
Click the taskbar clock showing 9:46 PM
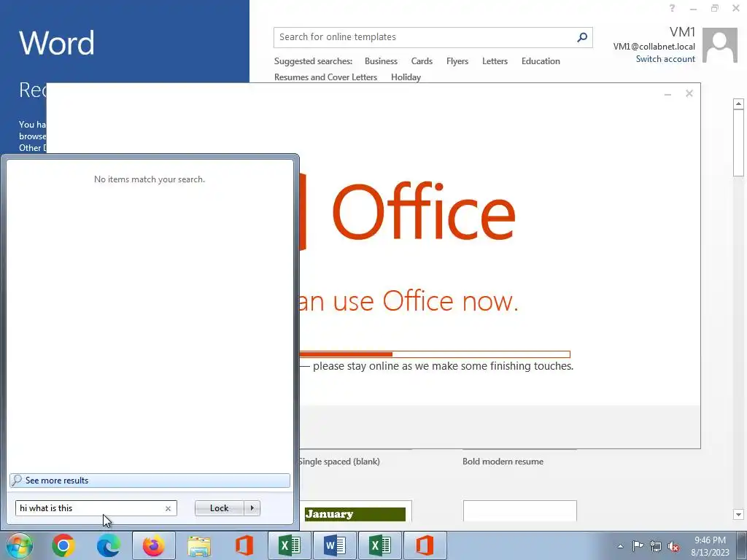(x=710, y=546)
